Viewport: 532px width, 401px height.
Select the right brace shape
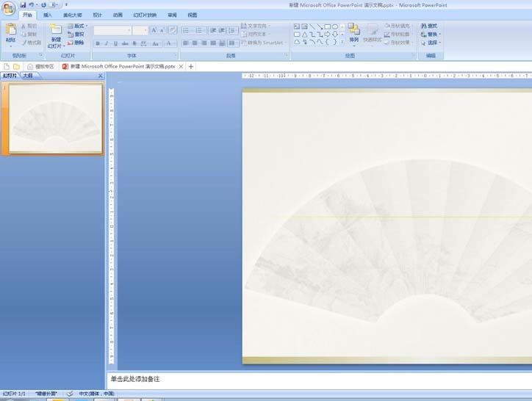coord(335,42)
